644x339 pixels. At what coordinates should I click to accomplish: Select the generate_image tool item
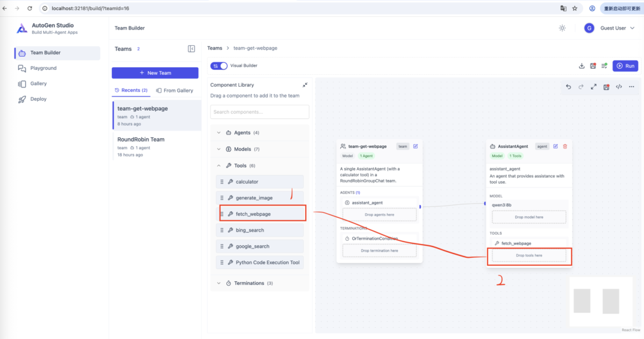260,197
